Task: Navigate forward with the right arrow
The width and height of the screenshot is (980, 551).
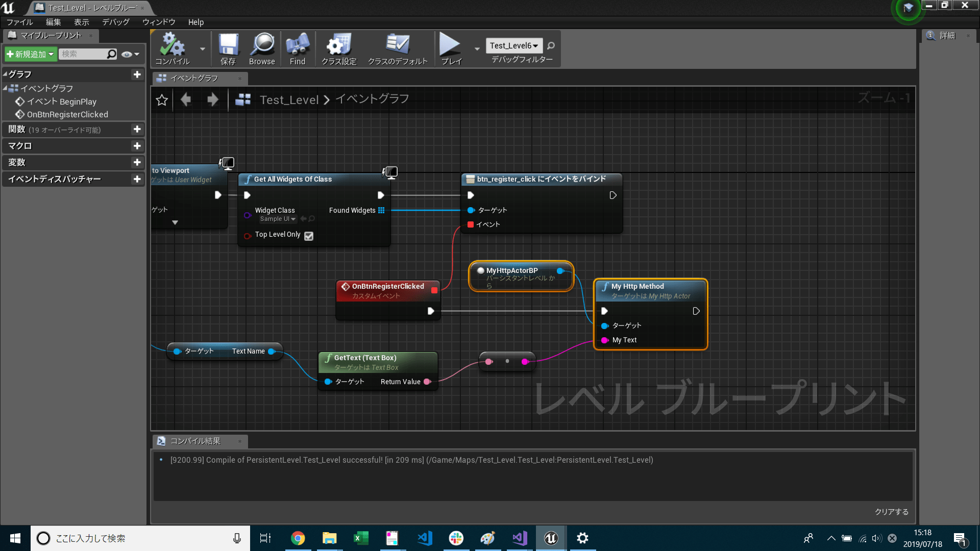Action: click(x=212, y=99)
